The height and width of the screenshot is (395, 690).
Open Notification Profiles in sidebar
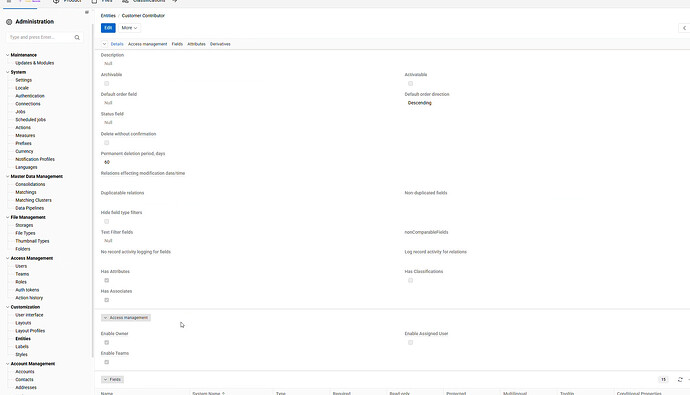coord(35,159)
